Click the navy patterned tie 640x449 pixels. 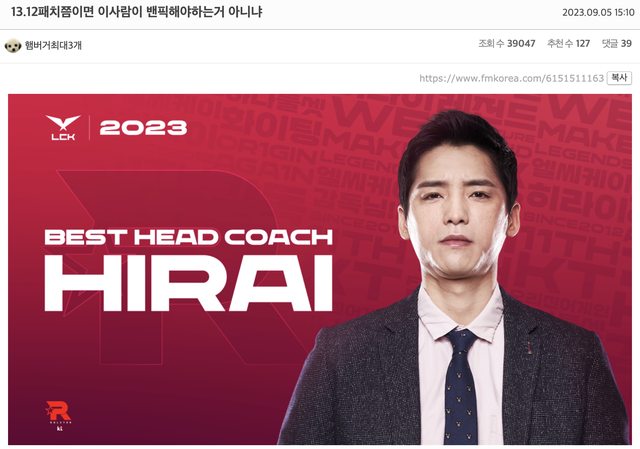pos(461,386)
